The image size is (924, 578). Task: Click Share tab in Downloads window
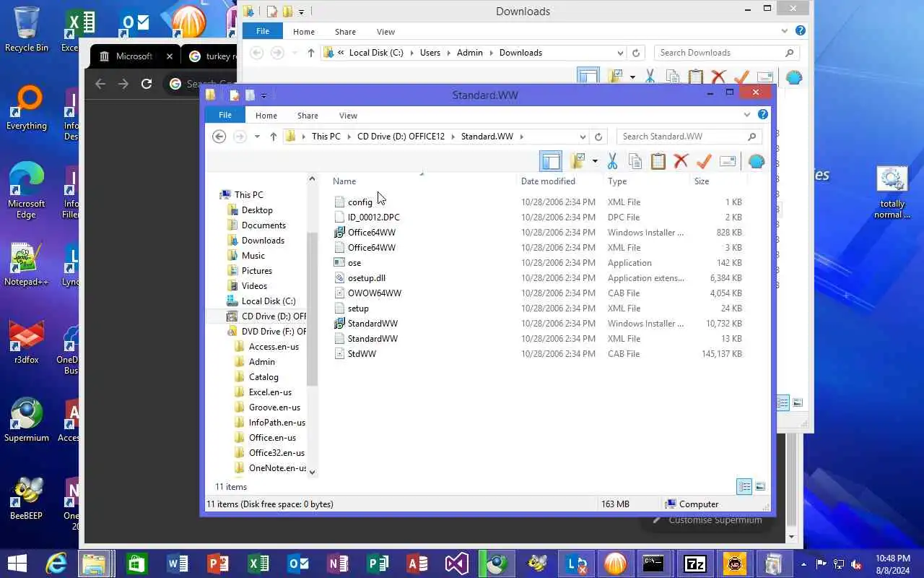click(345, 32)
